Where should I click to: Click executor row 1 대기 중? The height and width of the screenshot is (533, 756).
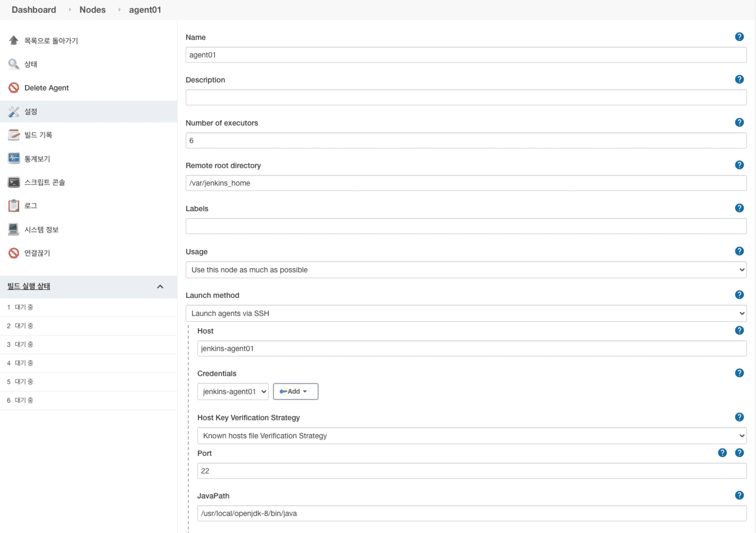pyautogui.click(x=89, y=307)
